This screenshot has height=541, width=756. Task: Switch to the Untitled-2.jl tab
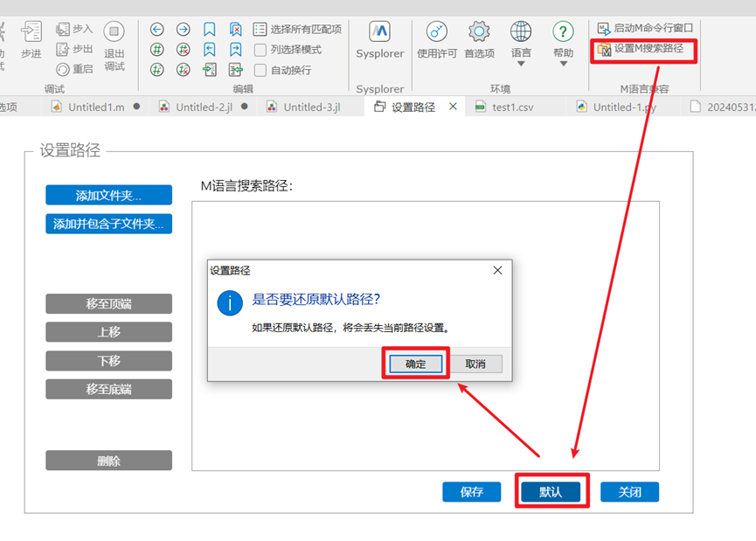click(204, 107)
